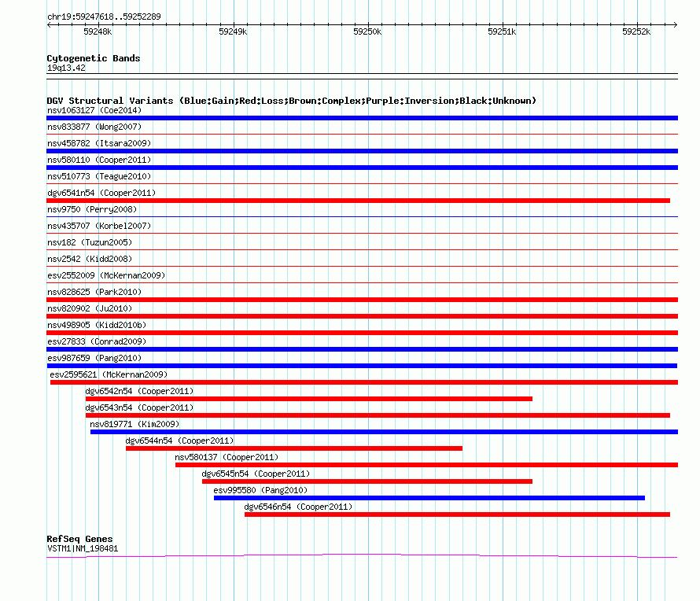Select the nsv9750 (Perry2008) label
The height and width of the screenshot is (601, 700).
click(92, 209)
